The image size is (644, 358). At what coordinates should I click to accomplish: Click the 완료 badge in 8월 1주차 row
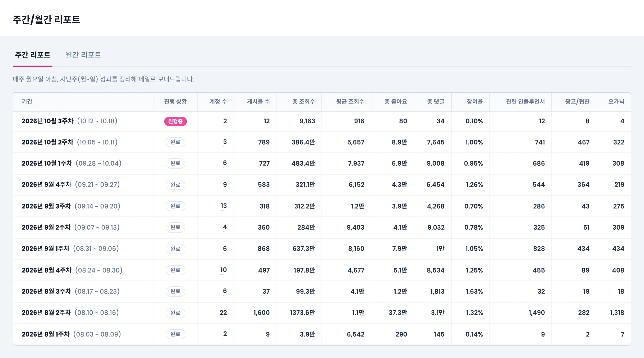[x=175, y=334]
